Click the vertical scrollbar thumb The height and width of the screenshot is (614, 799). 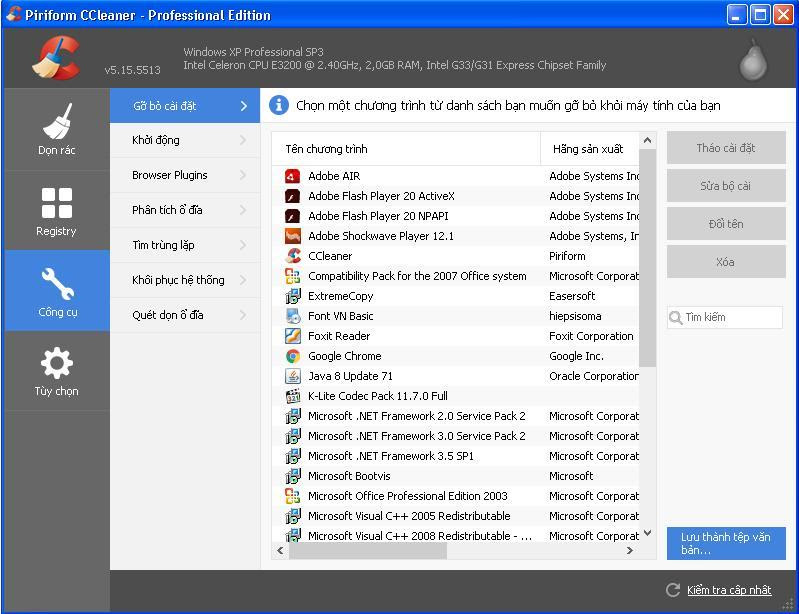pyautogui.click(x=647, y=258)
